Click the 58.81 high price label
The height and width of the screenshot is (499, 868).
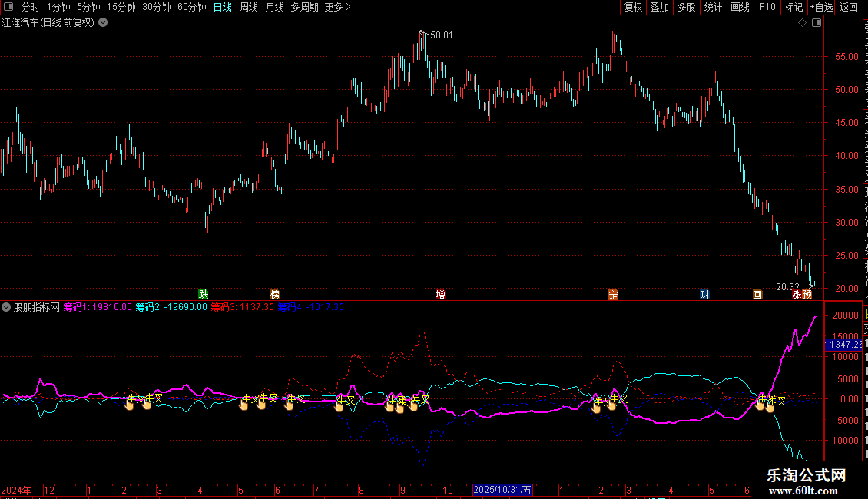[x=441, y=35]
